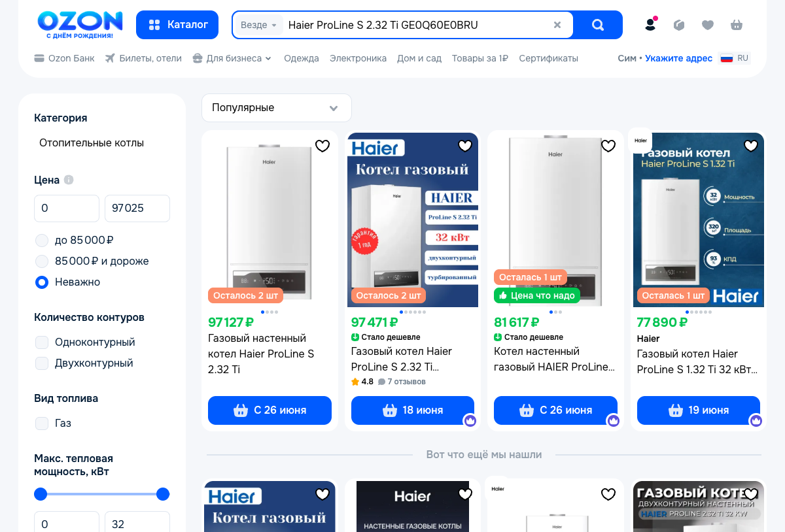Viewport: 785px width, 532px height.
Task: Open Haier Котел газовый image, 97 471 ₽
Action: pyautogui.click(x=413, y=220)
